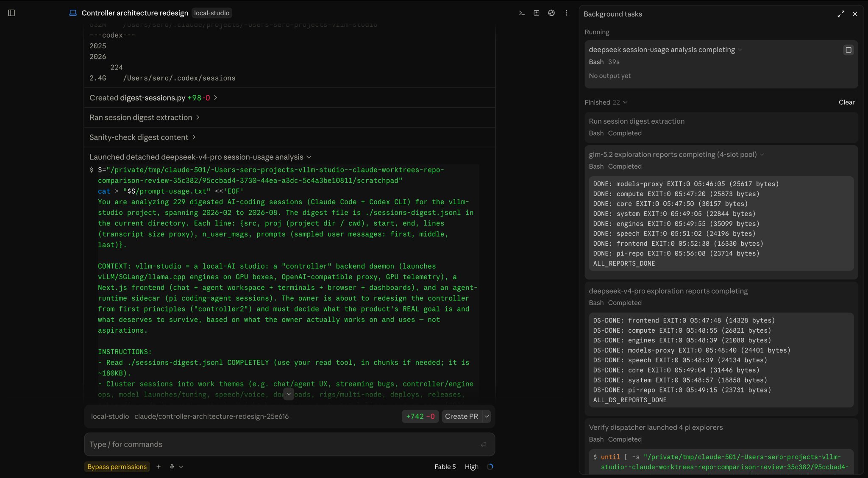This screenshot has width=868, height=478.
Task: Open the Fable 5 model selector
Action: [x=445, y=467]
